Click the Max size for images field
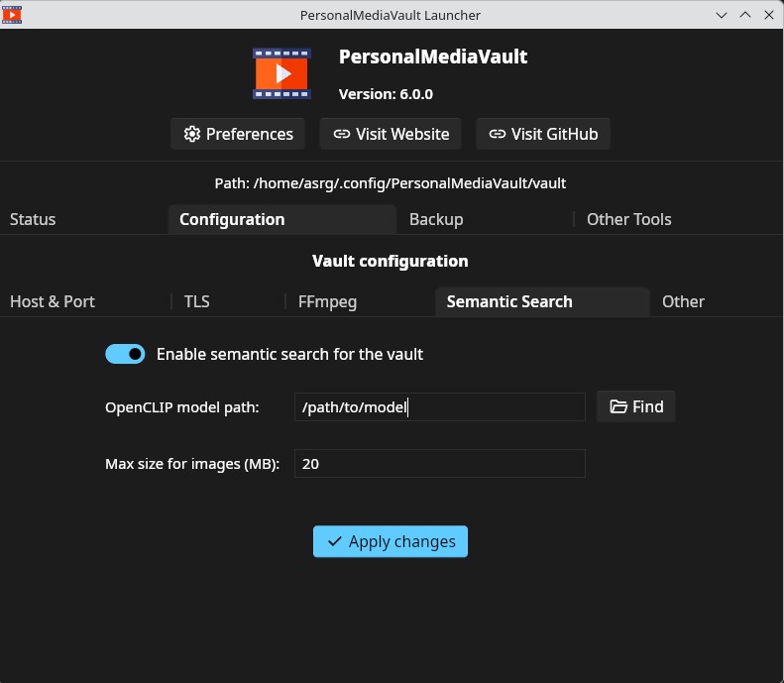 click(x=439, y=464)
